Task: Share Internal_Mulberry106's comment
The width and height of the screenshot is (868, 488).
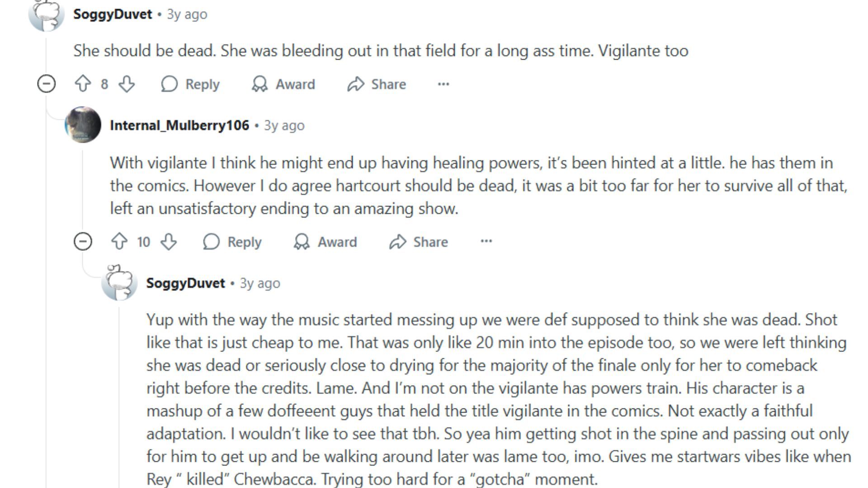Action: tap(419, 242)
